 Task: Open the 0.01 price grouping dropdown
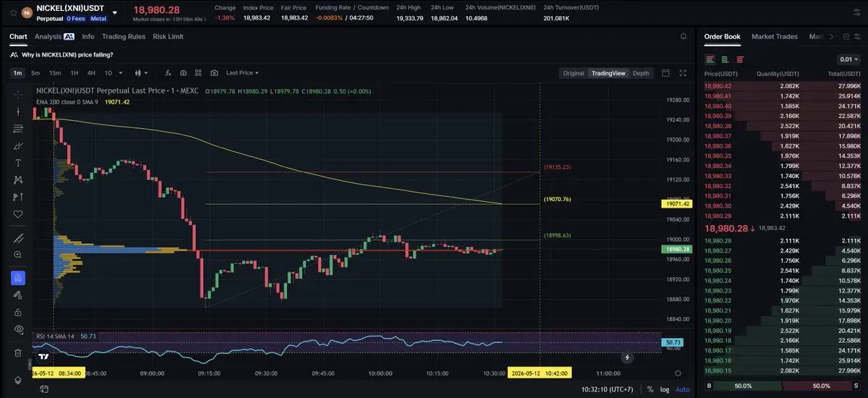click(848, 59)
